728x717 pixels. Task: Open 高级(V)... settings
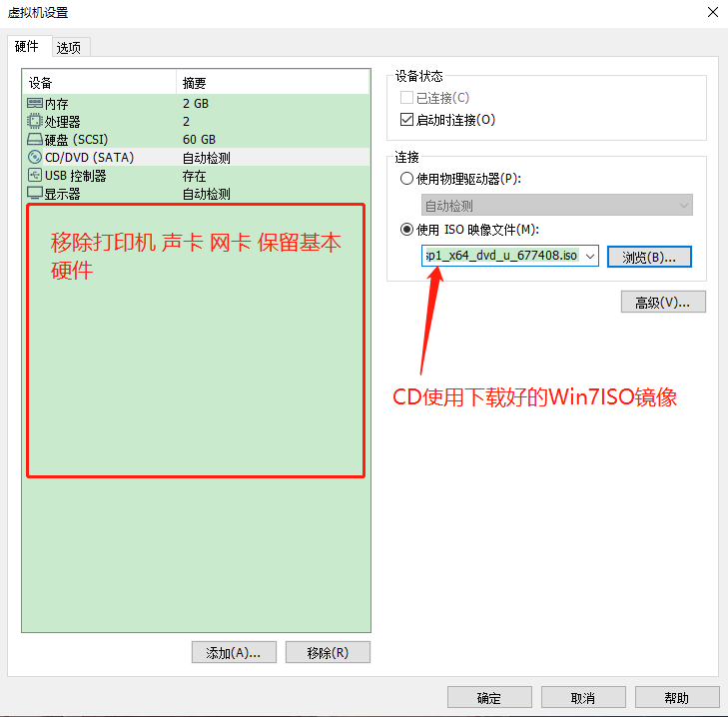663,302
